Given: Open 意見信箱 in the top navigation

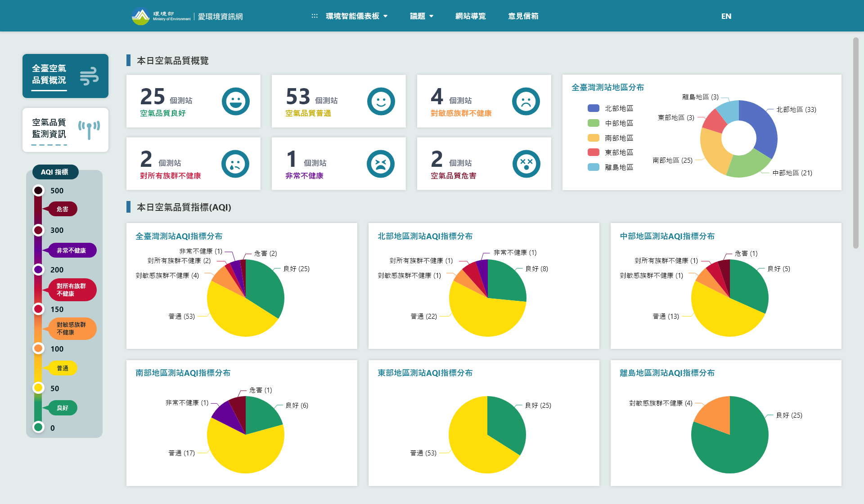Looking at the screenshot, I should click(523, 16).
